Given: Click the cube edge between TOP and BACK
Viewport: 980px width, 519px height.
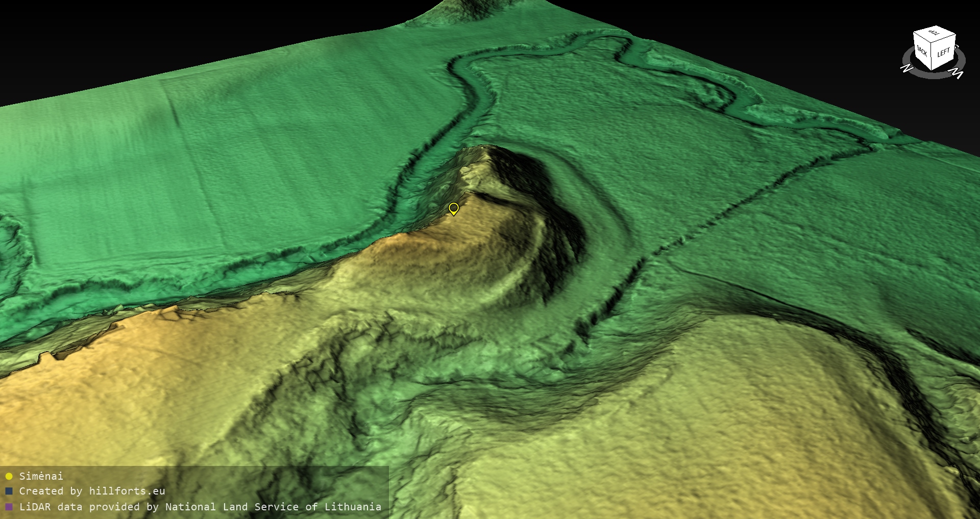Looking at the screenshot, I should pos(922,38).
